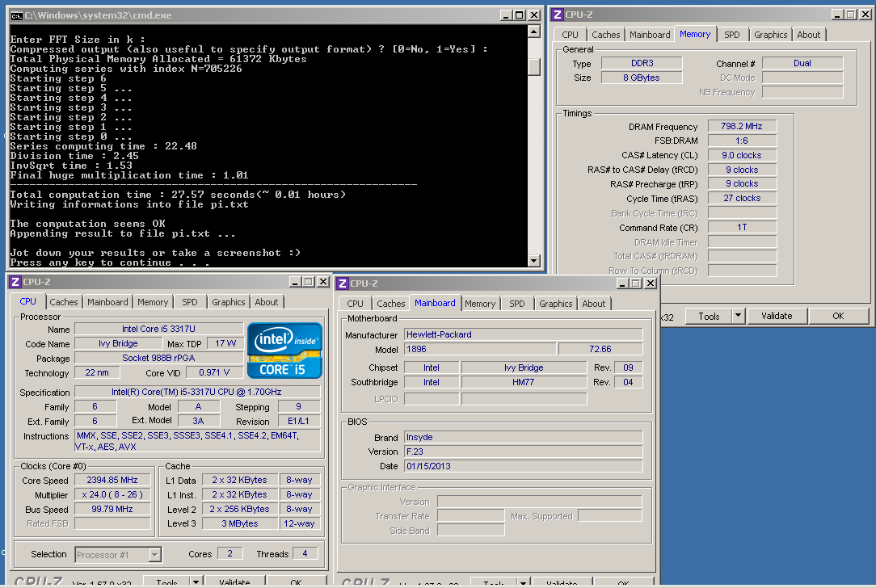Click the Bus Speed 99.79 MHz value
The image size is (876, 588).
tap(112, 509)
